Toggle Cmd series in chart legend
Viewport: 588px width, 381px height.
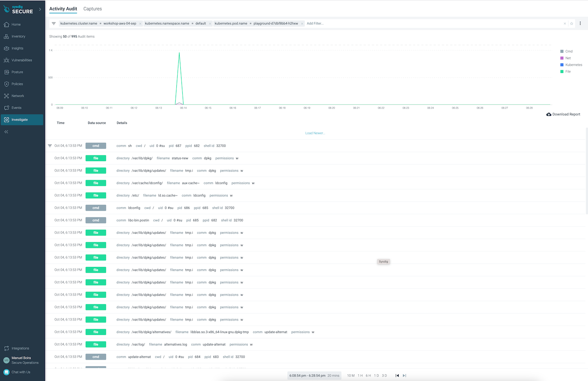point(566,51)
